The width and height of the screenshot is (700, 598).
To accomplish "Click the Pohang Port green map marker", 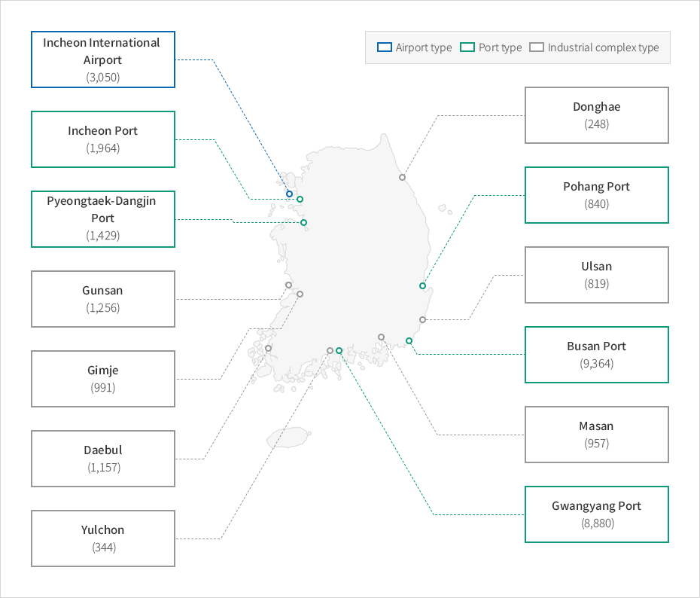I will pos(423,286).
